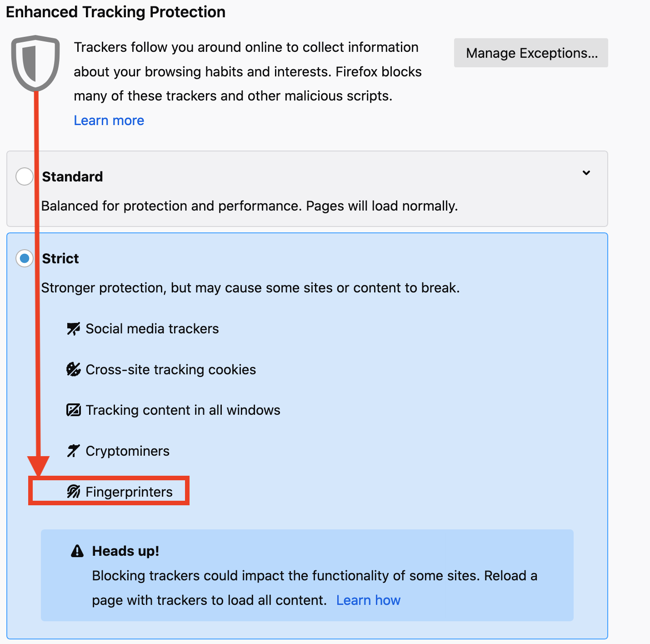Screen dimensions: 650x644
Task: Click the Cryptominers text label
Action: coord(127,451)
